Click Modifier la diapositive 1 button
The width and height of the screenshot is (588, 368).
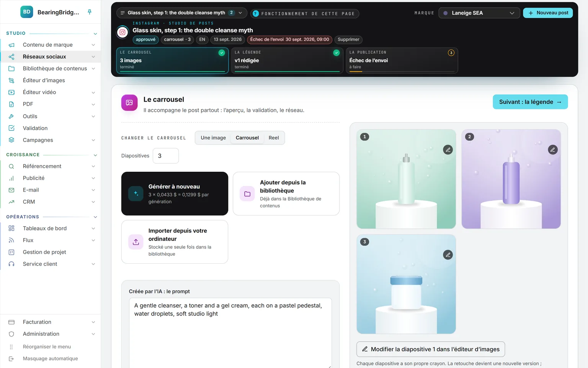coord(431,349)
